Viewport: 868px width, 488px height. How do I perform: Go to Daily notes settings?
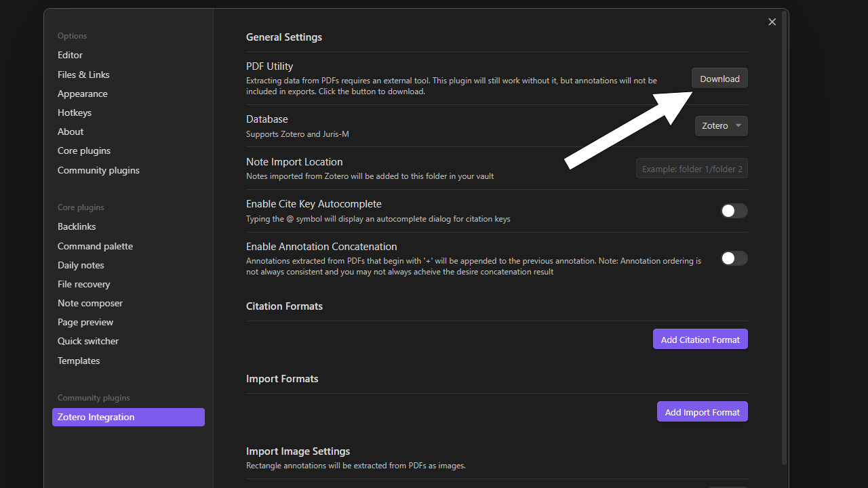81,265
